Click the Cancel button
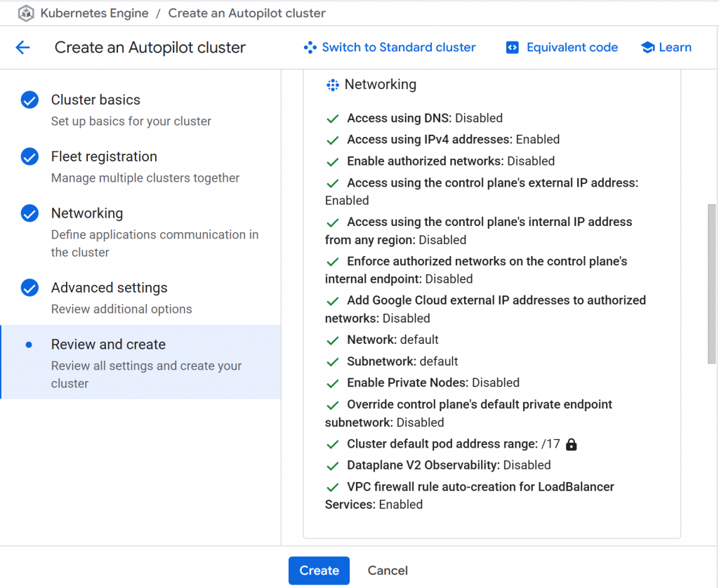 click(x=388, y=570)
